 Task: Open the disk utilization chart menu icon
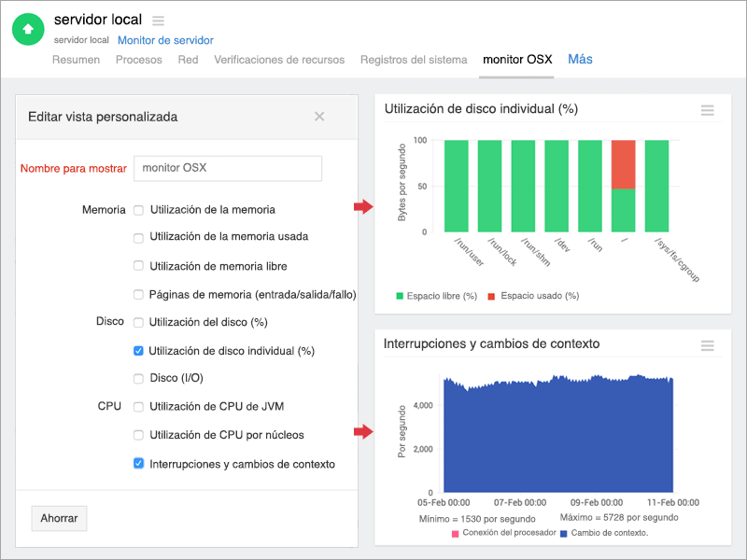(x=707, y=110)
